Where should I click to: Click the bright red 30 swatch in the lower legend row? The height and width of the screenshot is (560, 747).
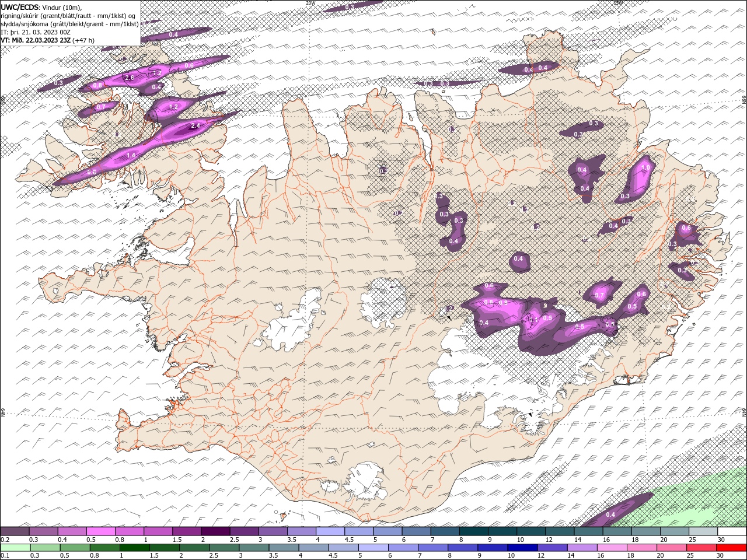731,548
